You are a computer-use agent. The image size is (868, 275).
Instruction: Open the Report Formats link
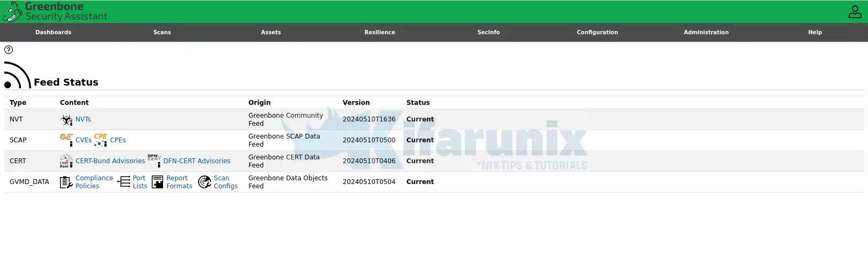click(179, 182)
